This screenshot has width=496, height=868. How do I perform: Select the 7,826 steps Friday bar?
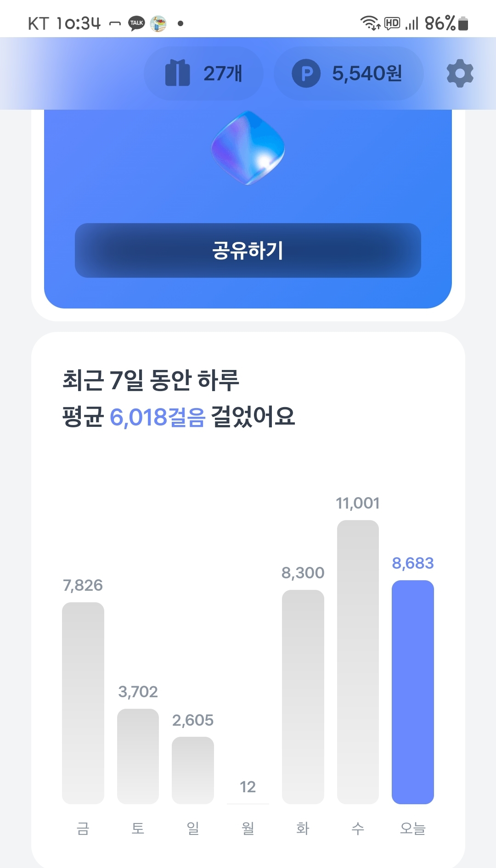click(83, 703)
